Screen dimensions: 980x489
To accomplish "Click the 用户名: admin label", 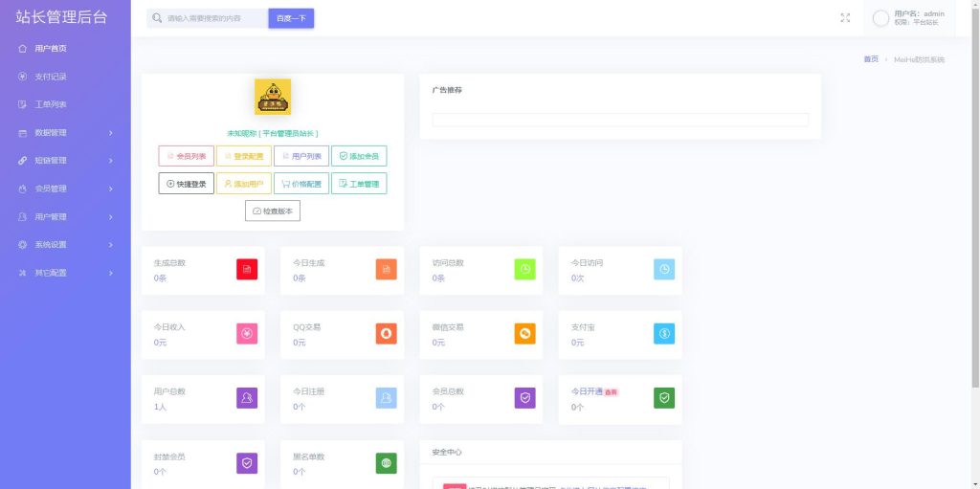I will coord(919,13).
